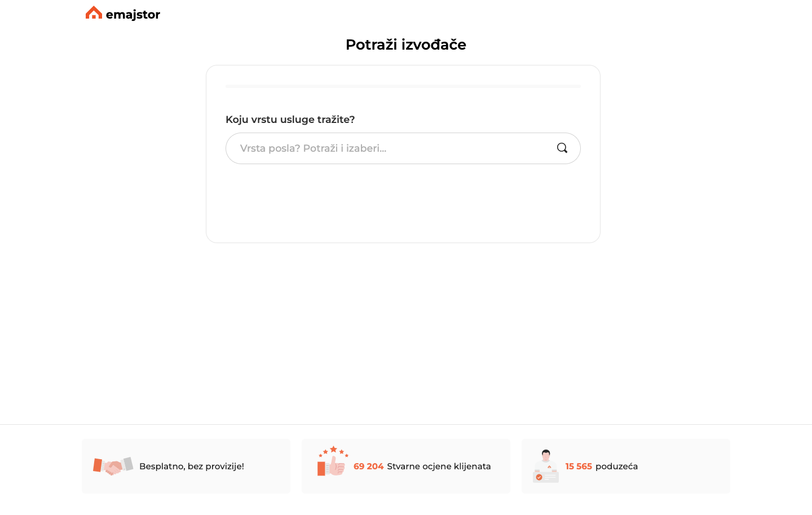Image resolution: width=812 pixels, height=515 pixels.
Task: Click the "15 565" companies number
Action: [579, 466]
